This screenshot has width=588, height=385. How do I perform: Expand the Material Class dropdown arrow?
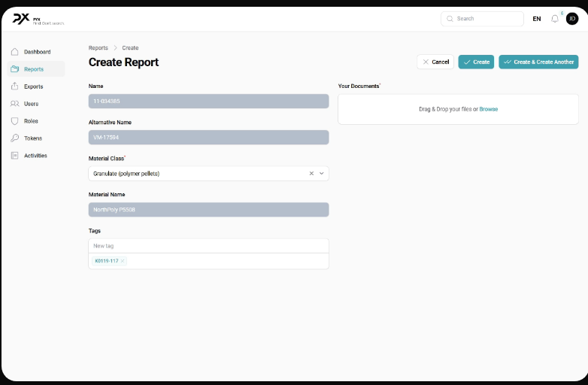pos(321,173)
